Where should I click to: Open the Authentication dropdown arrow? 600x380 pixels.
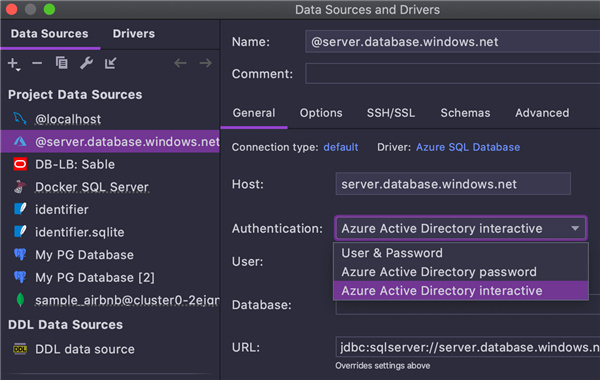575,228
